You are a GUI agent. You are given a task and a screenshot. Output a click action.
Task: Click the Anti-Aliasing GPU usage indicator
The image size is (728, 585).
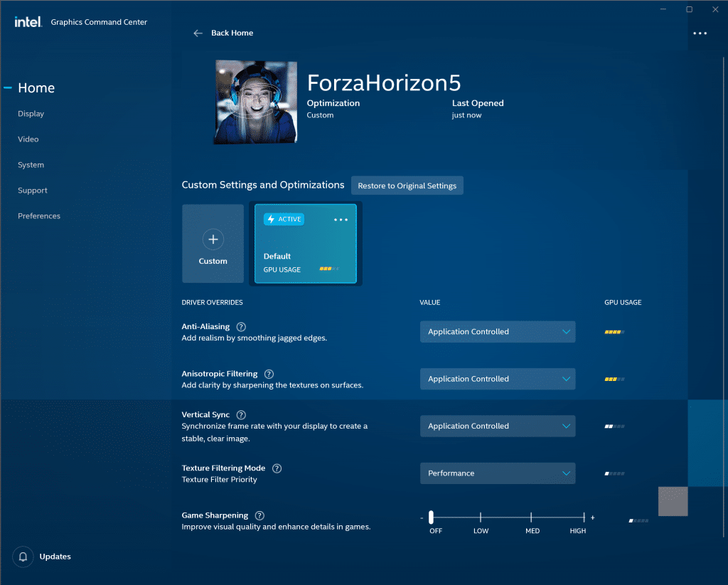(615, 332)
